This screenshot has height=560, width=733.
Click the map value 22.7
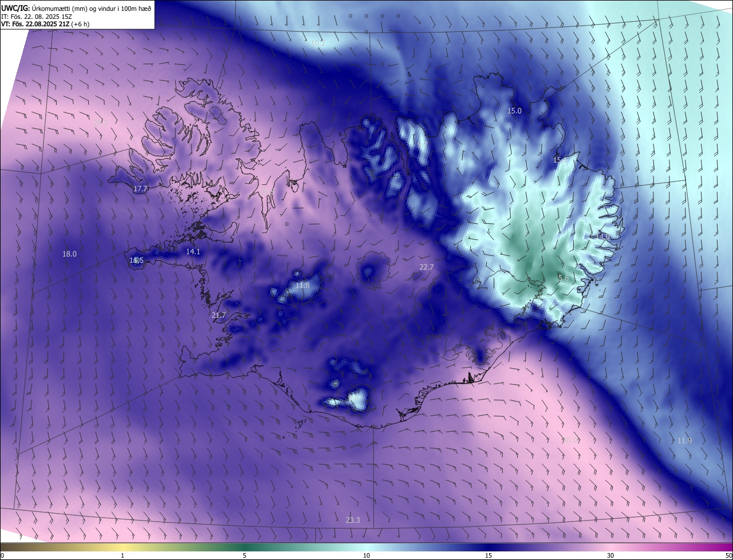(x=427, y=267)
